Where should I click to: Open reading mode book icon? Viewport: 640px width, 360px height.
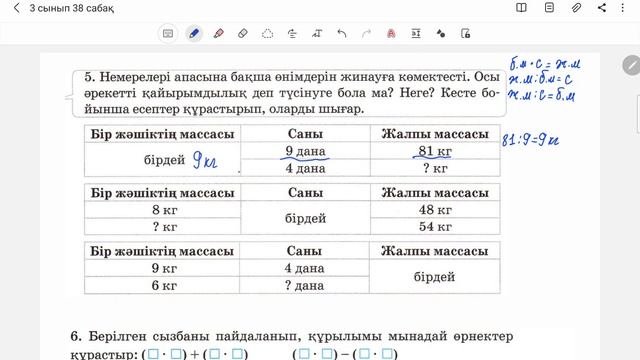tap(521, 8)
